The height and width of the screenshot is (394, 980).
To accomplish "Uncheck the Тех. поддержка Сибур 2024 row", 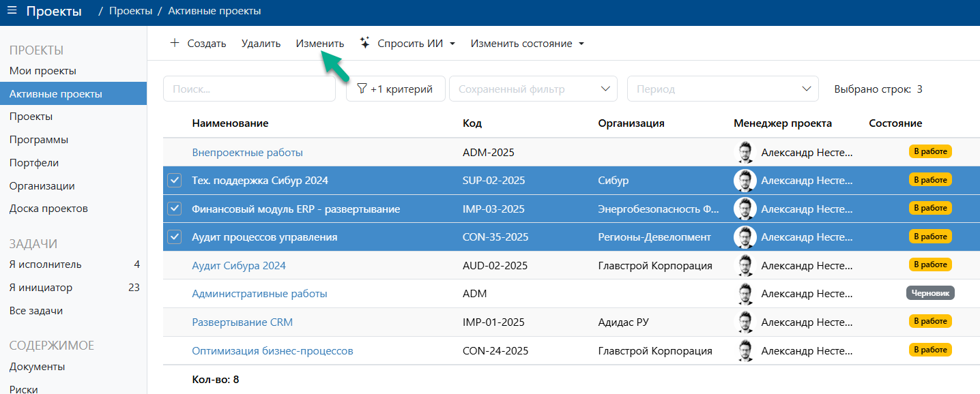I will click(175, 180).
